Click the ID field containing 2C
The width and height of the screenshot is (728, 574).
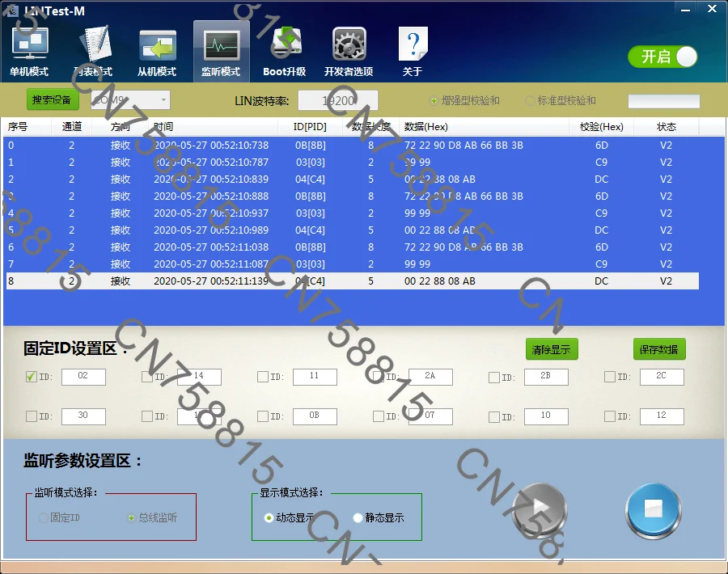tap(662, 377)
